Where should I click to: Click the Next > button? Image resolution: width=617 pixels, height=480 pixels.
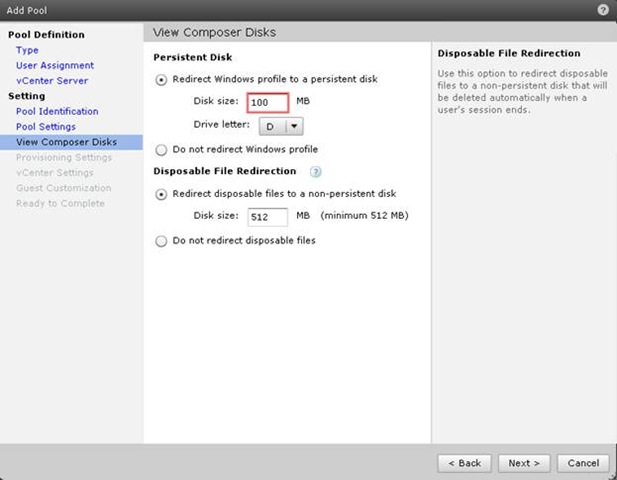[524, 463]
